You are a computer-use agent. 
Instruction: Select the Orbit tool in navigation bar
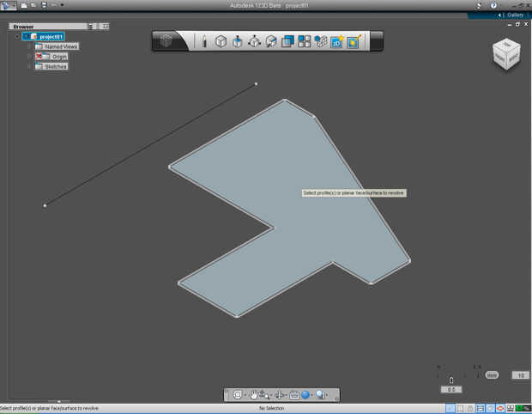tap(238, 394)
